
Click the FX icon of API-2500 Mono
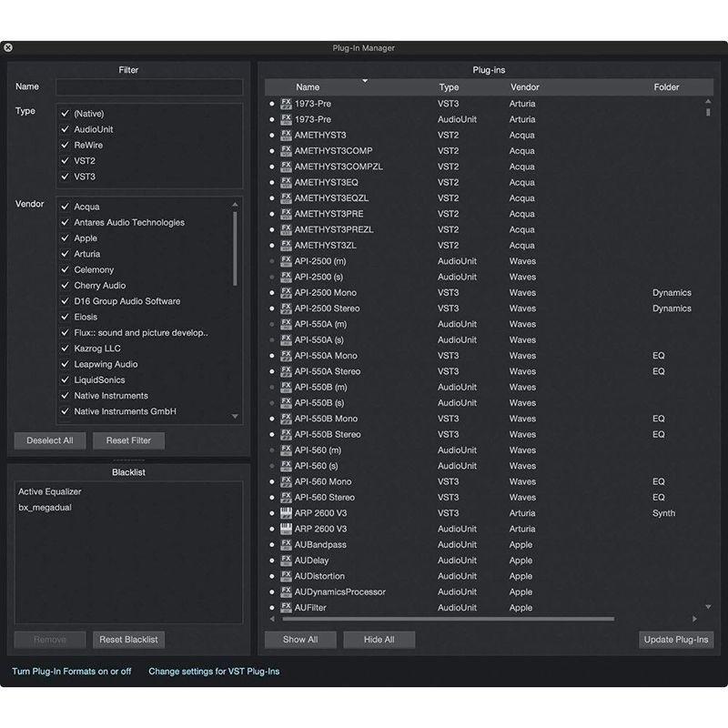[x=286, y=292]
